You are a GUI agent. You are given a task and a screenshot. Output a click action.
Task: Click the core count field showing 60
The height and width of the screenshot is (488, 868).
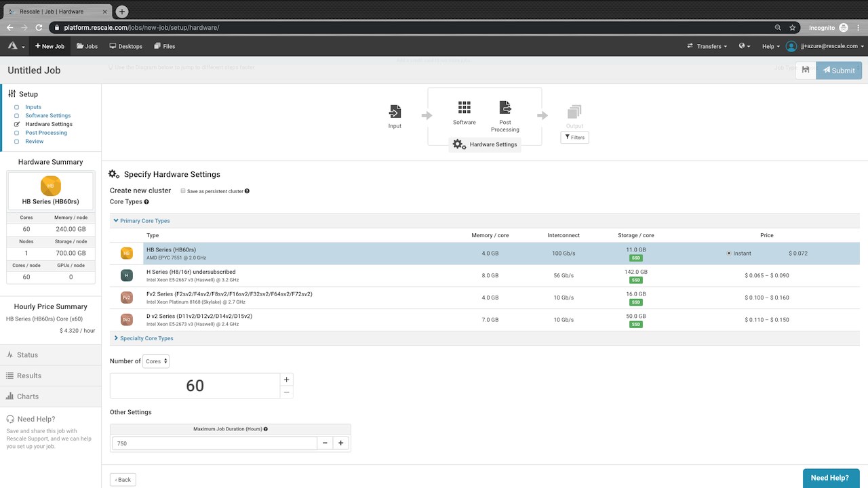coord(195,386)
